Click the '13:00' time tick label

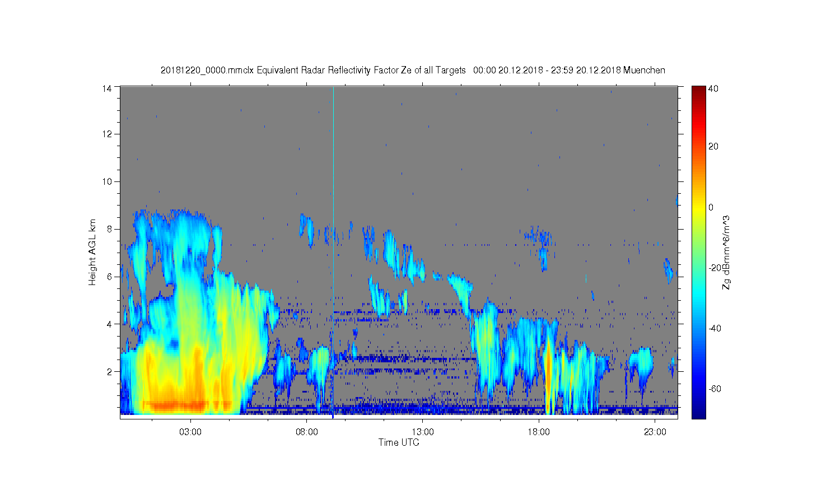coord(423,432)
